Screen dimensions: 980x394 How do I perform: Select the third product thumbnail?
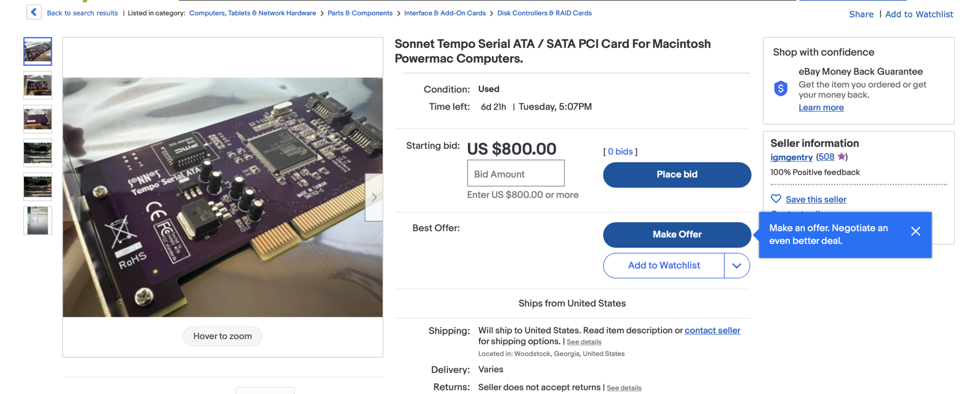click(38, 119)
